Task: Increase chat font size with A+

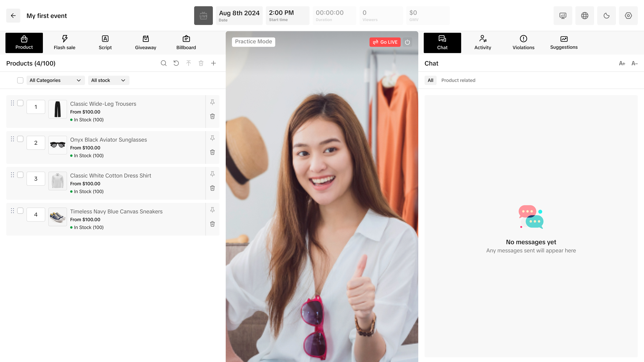Action: [x=622, y=64]
